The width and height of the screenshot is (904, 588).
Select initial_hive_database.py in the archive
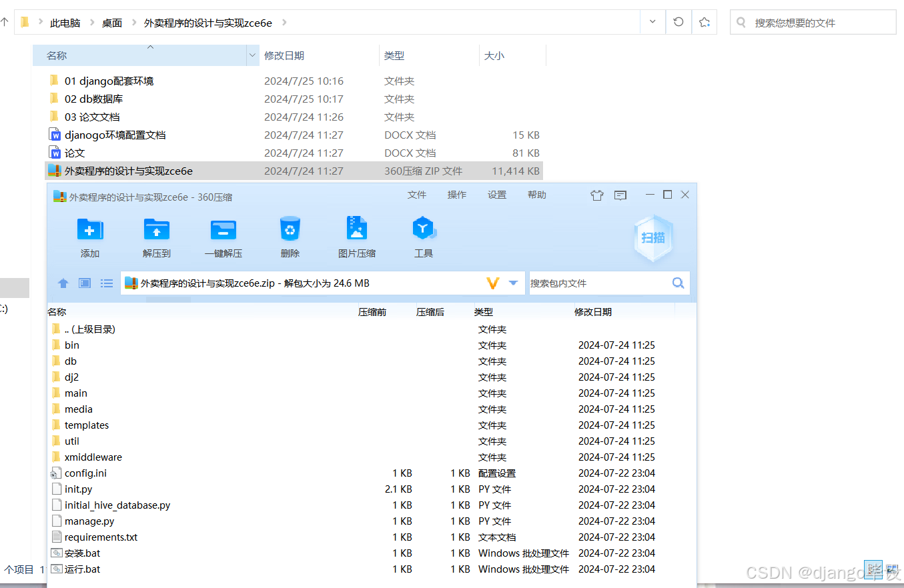[x=117, y=505]
